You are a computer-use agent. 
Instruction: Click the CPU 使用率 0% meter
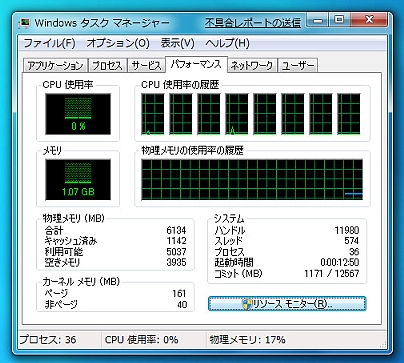pyautogui.click(x=78, y=114)
